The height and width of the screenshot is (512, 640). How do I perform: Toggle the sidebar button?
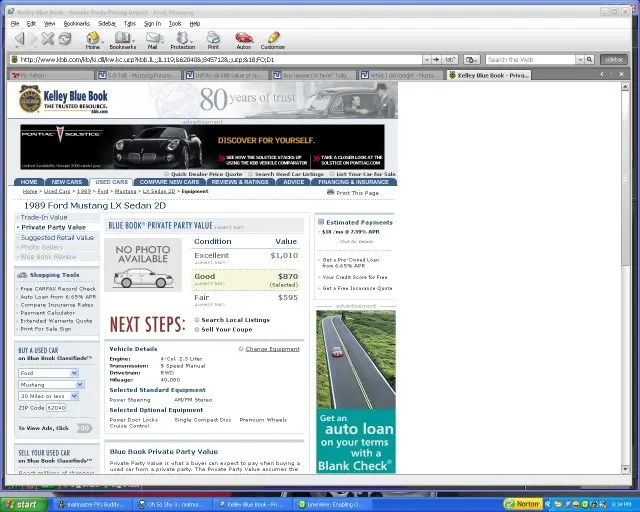[x=613, y=60]
